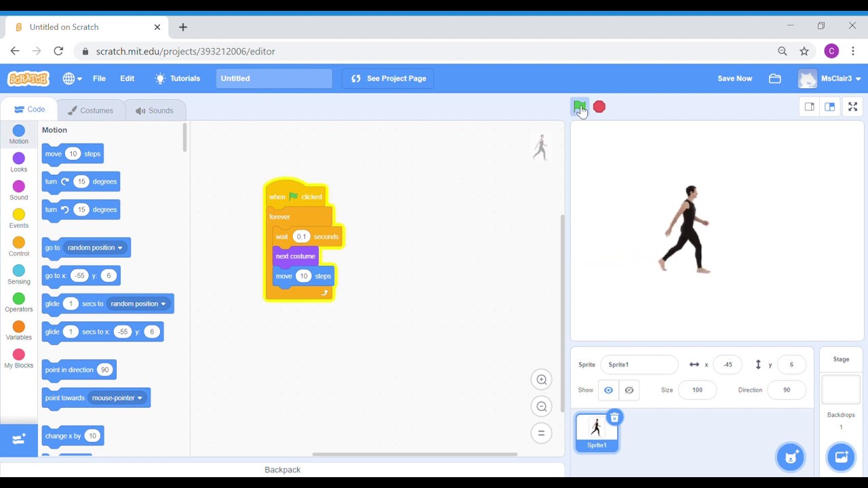Viewport: 868px width, 488px height.
Task: Click the See Project Page button
Action: (388, 79)
